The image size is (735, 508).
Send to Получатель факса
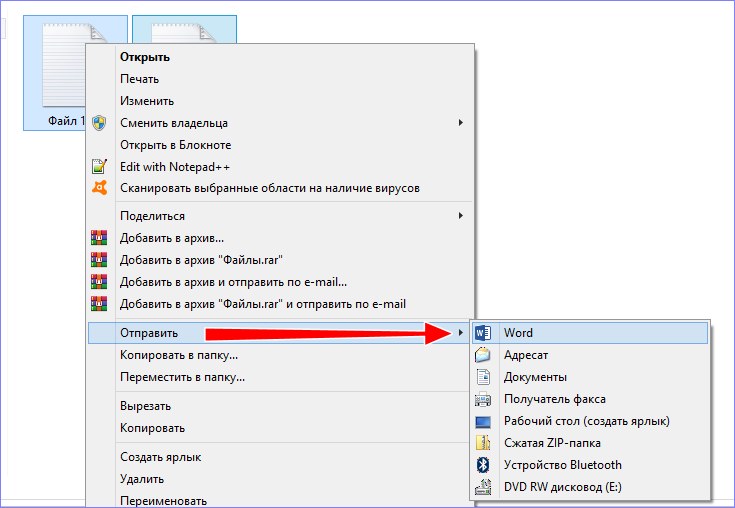pyautogui.click(x=590, y=399)
